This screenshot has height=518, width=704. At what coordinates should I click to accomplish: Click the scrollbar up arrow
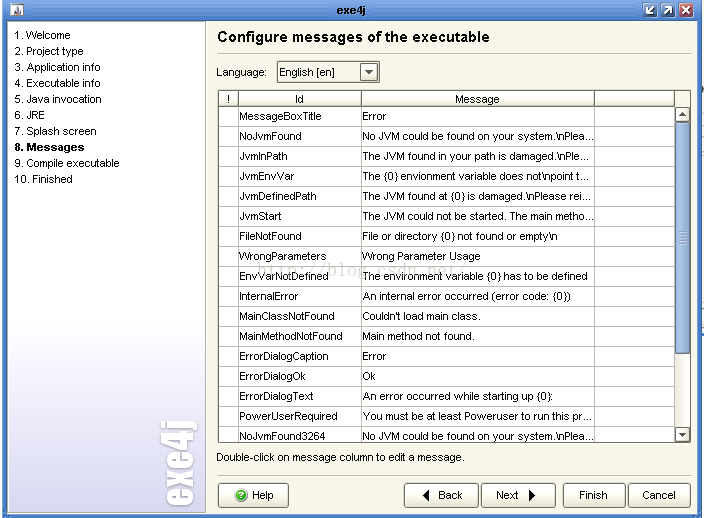[x=682, y=115]
